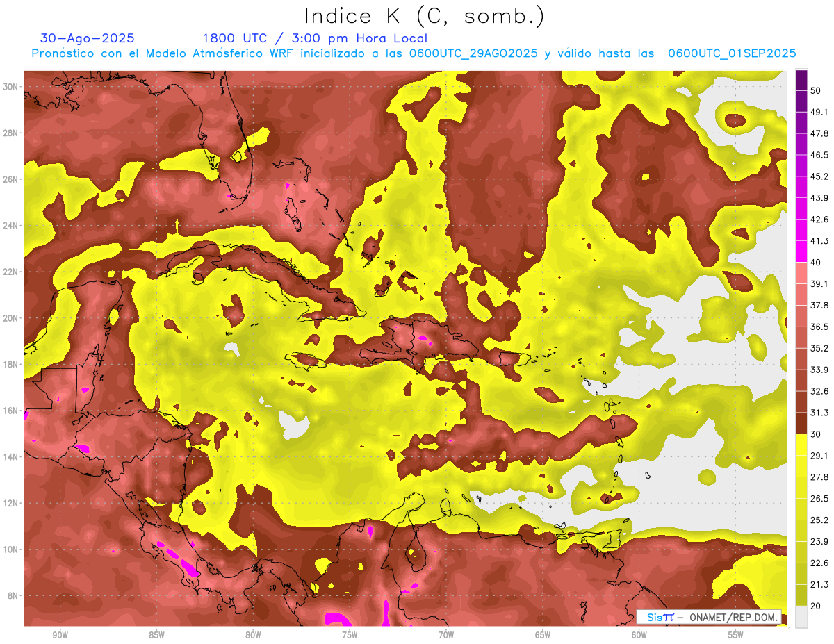834x644 pixels.
Task: Click the 10N latitude label
Action: tap(12, 550)
